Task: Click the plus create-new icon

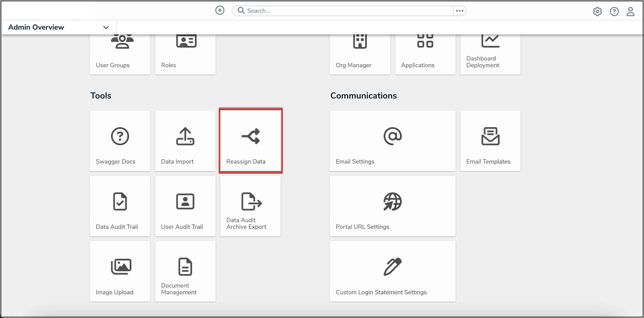Action: point(220,11)
